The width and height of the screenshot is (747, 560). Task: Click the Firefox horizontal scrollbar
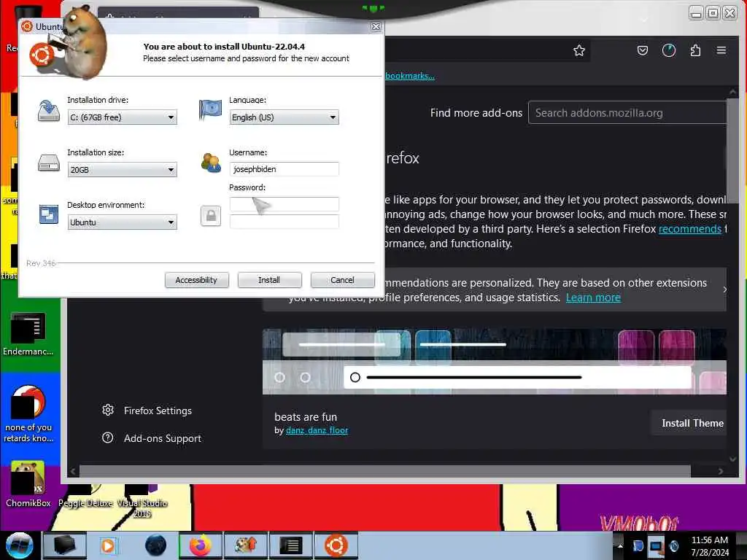[385, 471]
